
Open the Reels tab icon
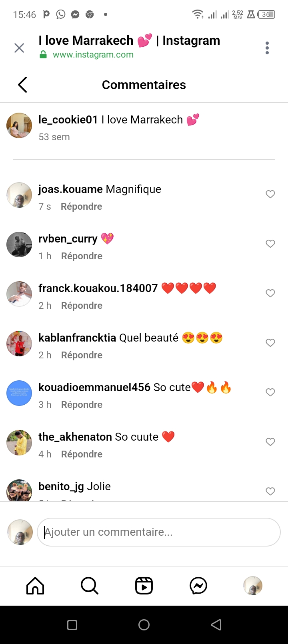point(144,586)
